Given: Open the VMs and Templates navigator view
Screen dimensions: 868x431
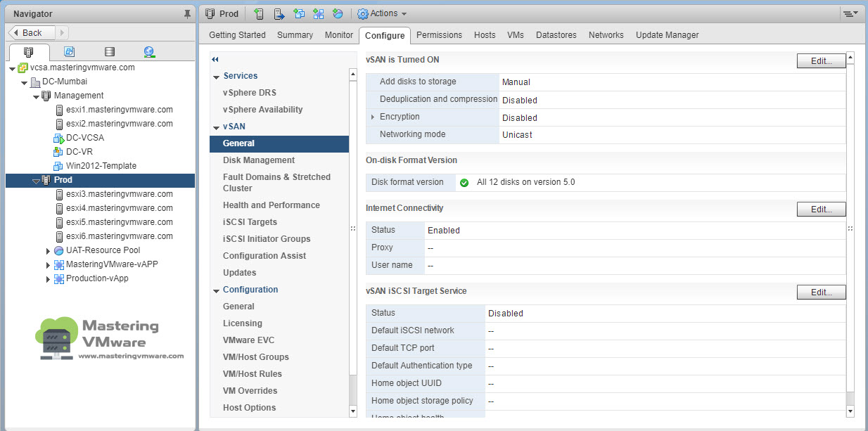Looking at the screenshot, I should pyautogui.click(x=69, y=52).
